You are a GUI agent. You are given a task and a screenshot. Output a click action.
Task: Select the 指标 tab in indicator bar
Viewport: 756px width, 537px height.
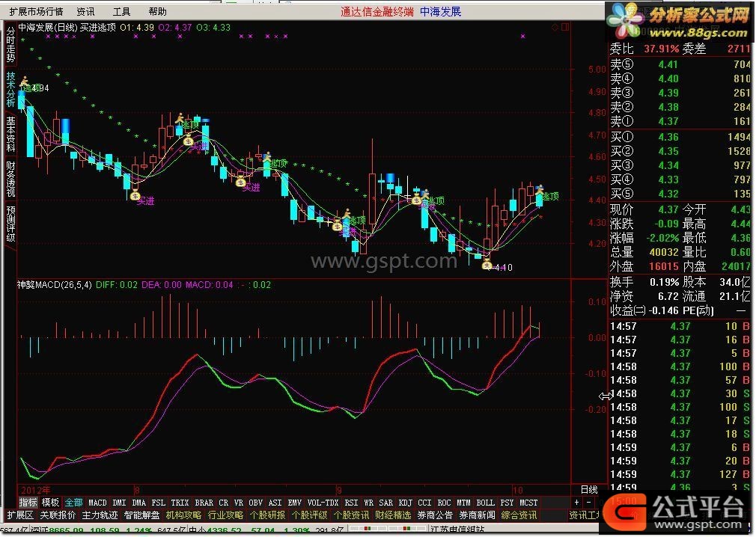[x=28, y=503]
